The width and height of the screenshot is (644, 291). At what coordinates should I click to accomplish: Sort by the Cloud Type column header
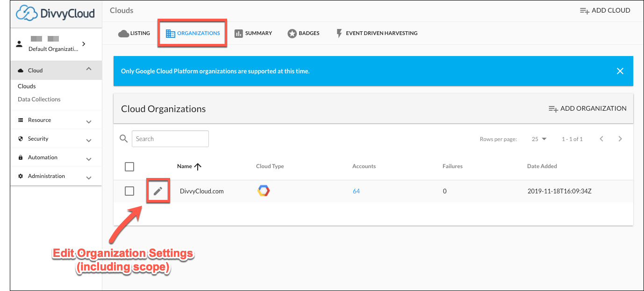click(x=270, y=166)
